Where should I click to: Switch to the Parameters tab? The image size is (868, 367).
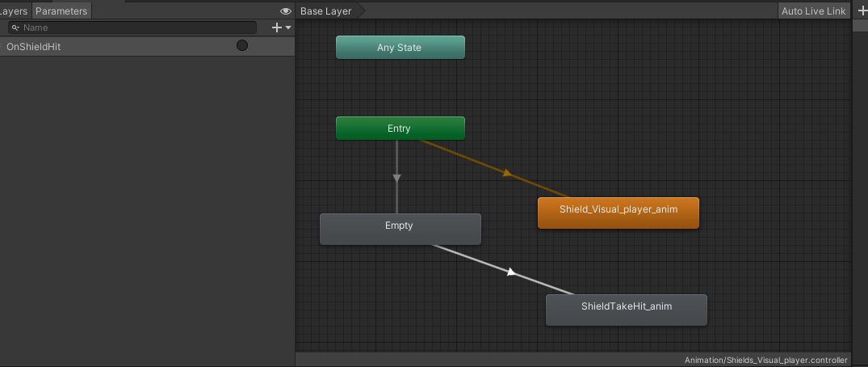pyautogui.click(x=61, y=11)
